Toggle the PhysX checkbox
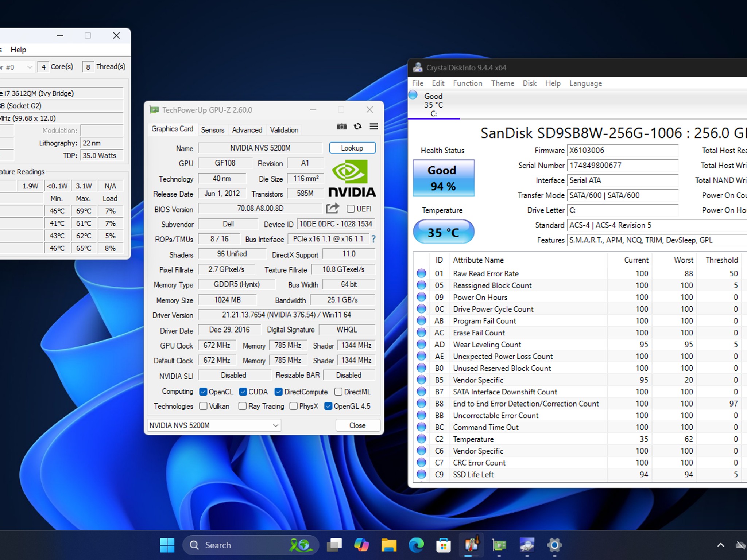747x560 pixels. 294,406
